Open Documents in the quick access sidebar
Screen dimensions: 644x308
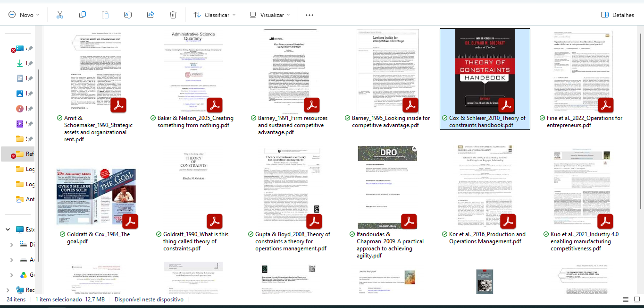20,78
